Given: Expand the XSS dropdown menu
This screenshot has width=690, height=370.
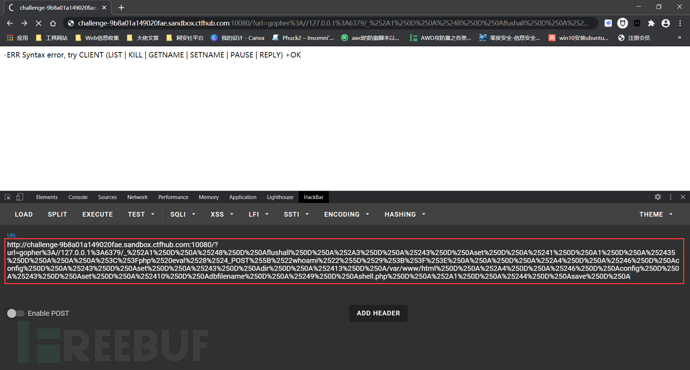Looking at the screenshot, I should click(x=221, y=214).
